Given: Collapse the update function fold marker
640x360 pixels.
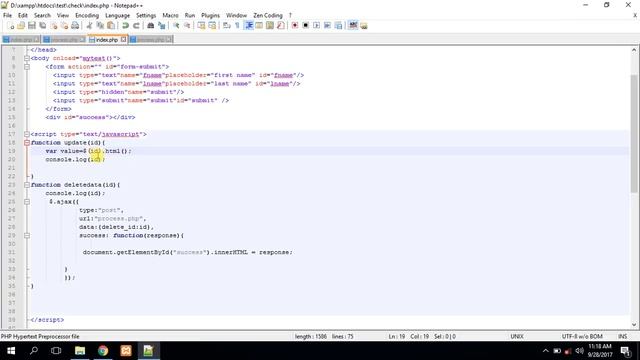Looking at the screenshot, I should coord(27,143).
